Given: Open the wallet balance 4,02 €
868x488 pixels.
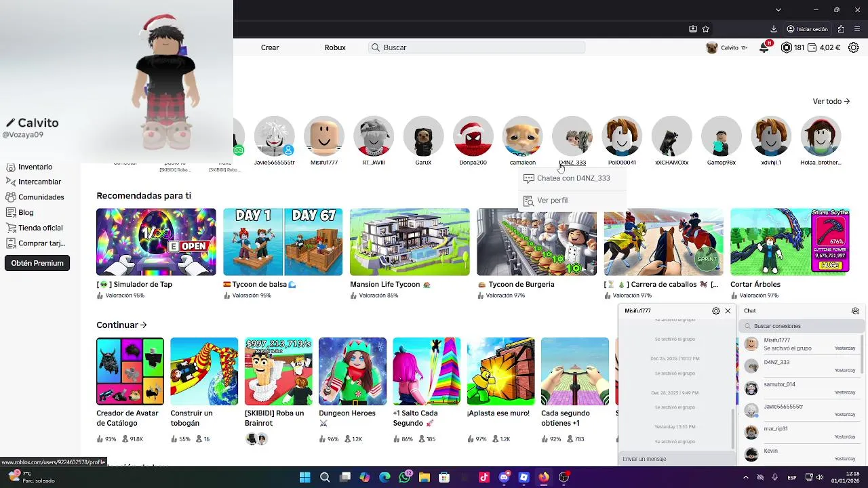Looking at the screenshot, I should click(x=823, y=47).
